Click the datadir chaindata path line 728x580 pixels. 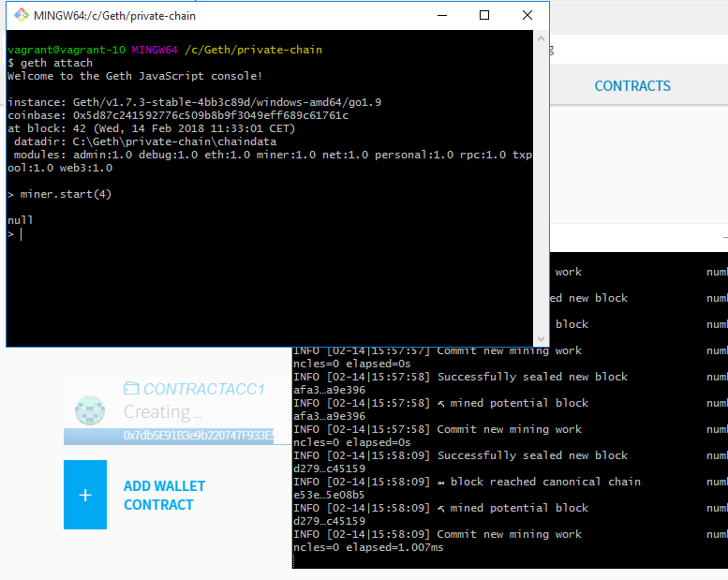(145, 141)
